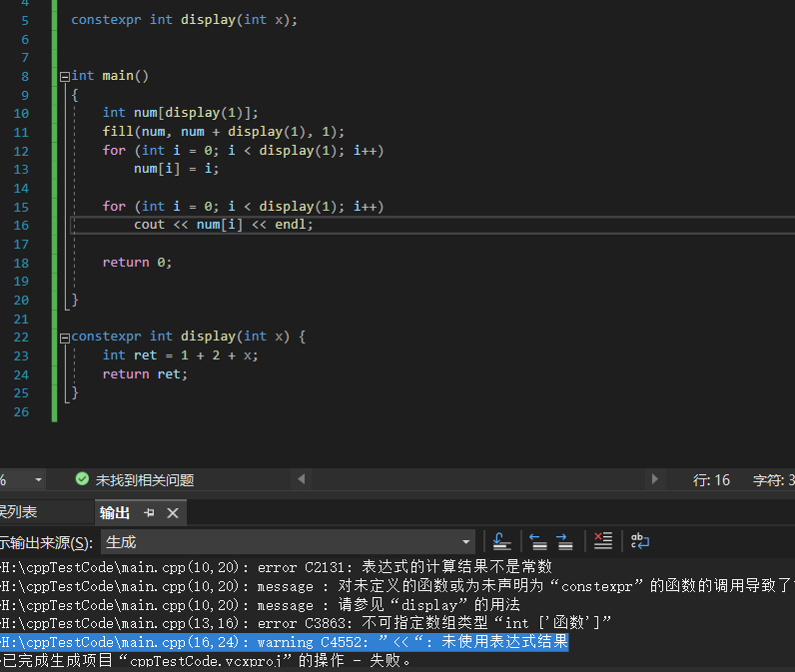Clear all output text
The height and width of the screenshot is (672, 795).
click(602, 541)
